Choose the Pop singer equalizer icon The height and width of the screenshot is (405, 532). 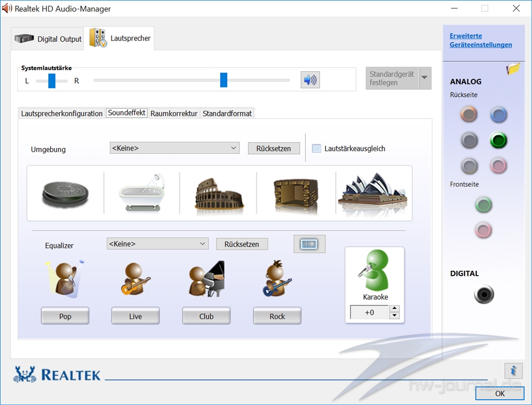(65, 279)
